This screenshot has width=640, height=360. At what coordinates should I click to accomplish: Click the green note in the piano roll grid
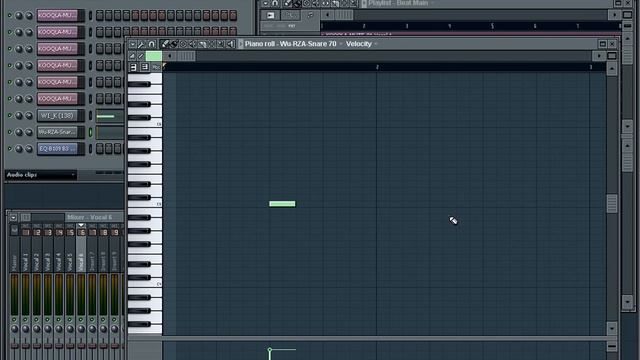[282, 204]
